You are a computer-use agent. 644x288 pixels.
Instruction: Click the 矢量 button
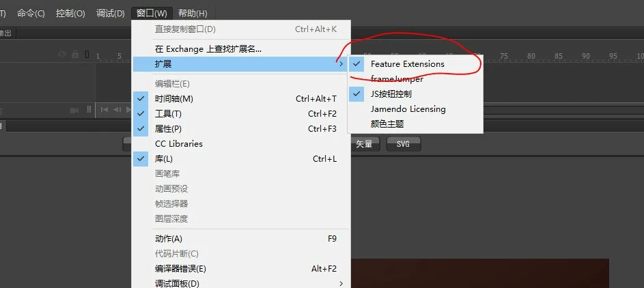coord(364,144)
